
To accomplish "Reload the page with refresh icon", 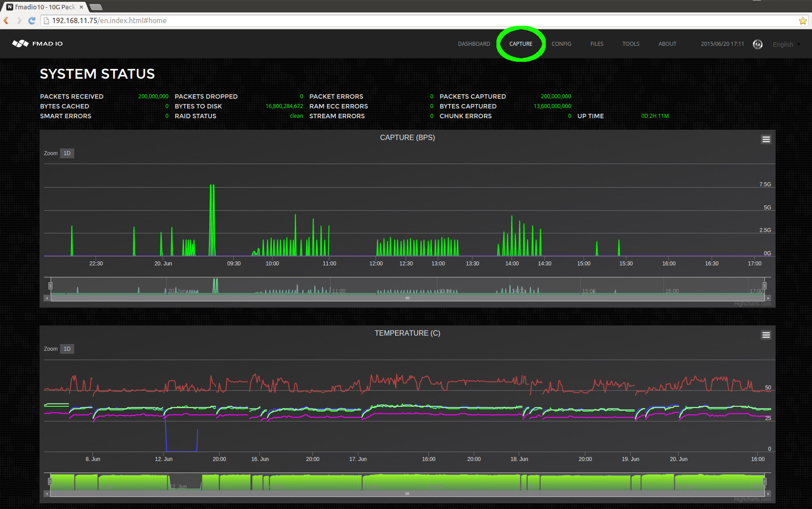I will (32, 20).
